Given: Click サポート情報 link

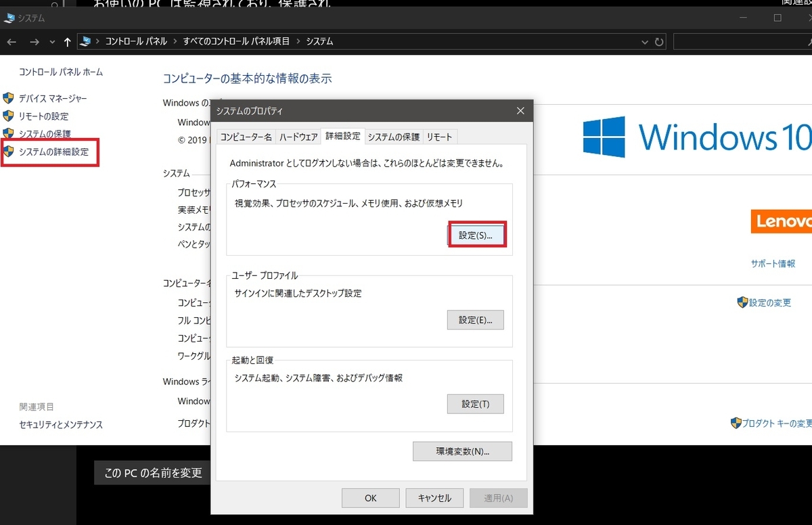Looking at the screenshot, I should point(773,264).
